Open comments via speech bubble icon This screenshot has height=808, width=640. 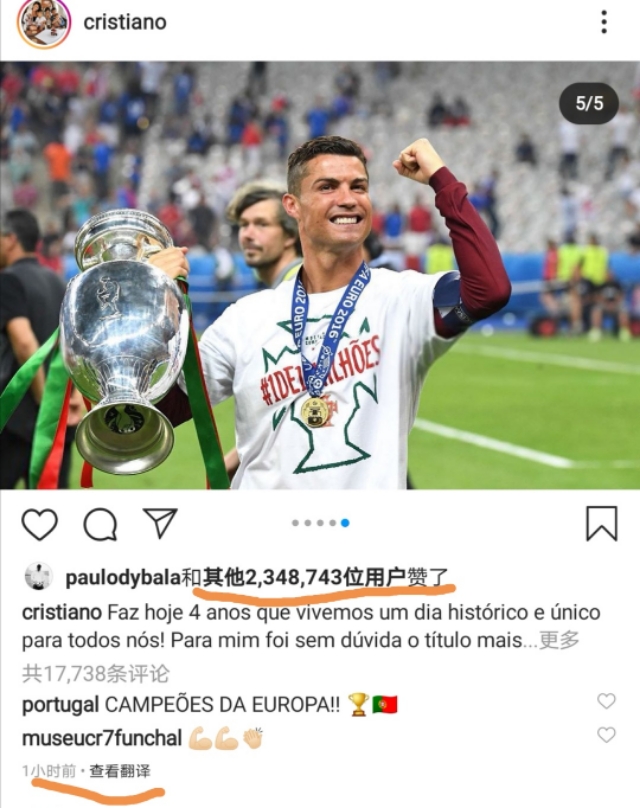pyautogui.click(x=100, y=524)
